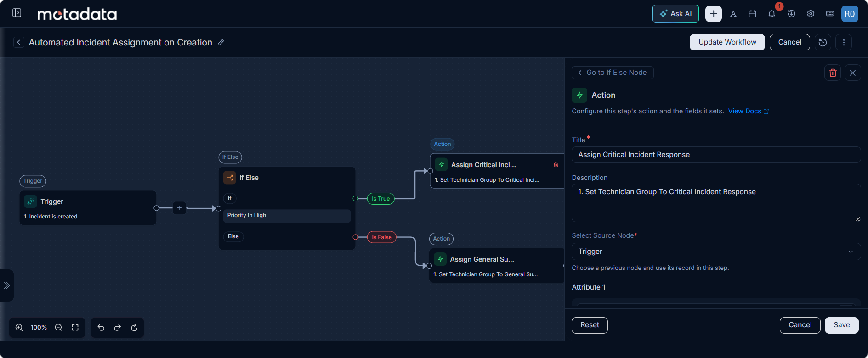Add node with plus between Trigger and If Else
Screen dimensions: 868x358
pos(179,208)
